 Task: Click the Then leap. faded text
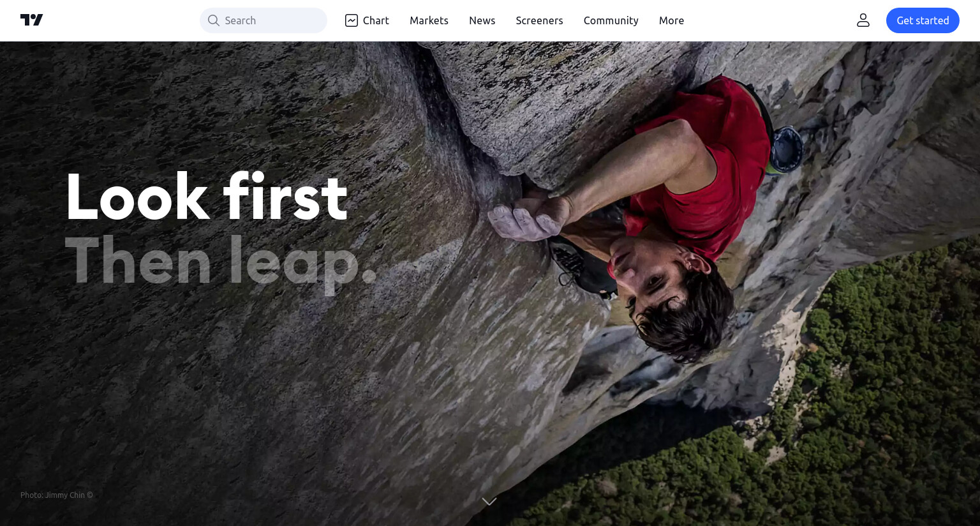pos(221,262)
